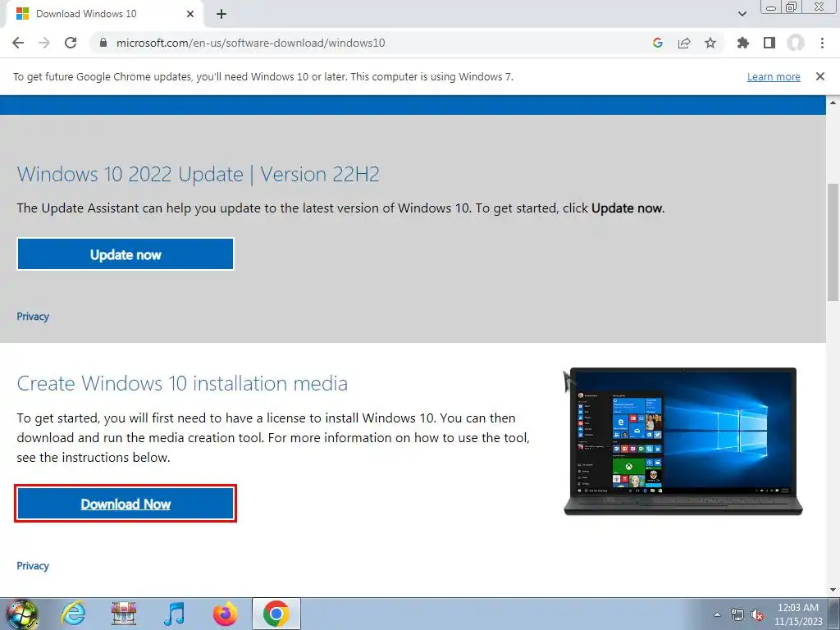This screenshot has width=840, height=630.
Task: Open network status tray icon
Action: [x=737, y=614]
